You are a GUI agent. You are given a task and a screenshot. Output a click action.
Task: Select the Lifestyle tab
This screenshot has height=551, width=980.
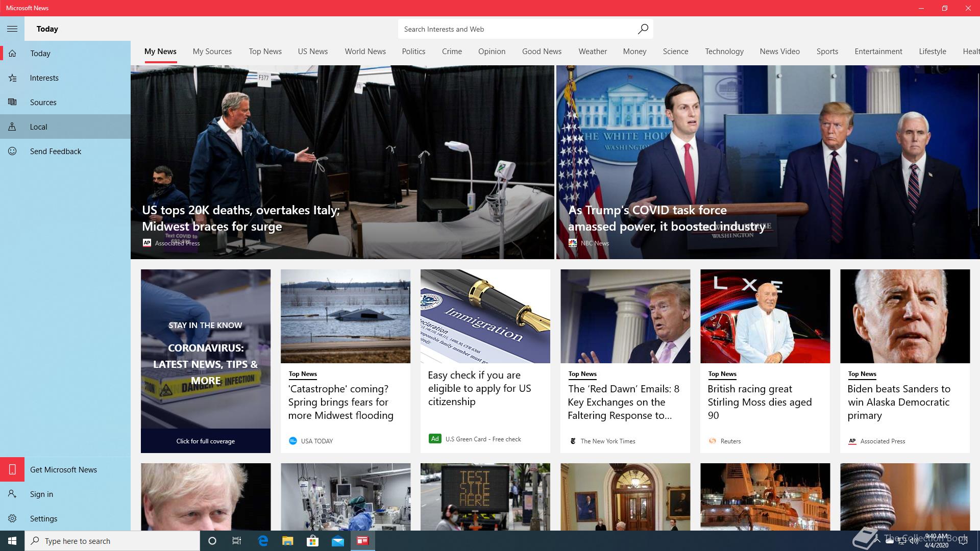[933, 52]
